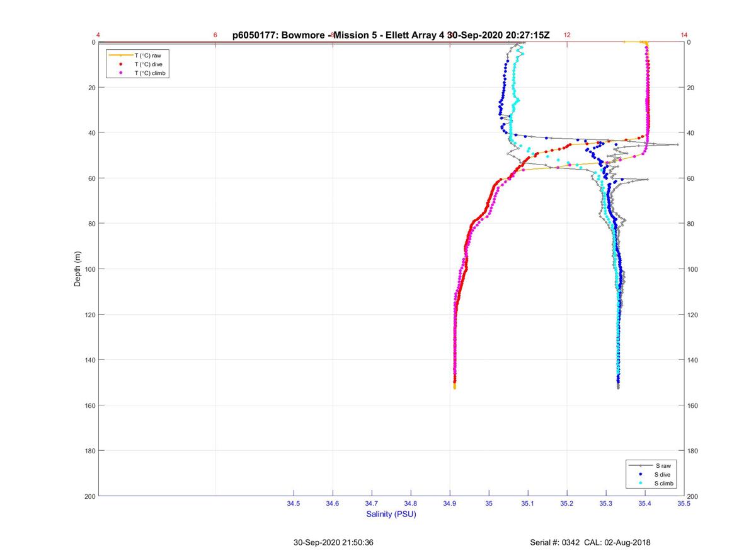Click the right depth tick label 100
This screenshot has width=756, height=558.
pos(693,269)
